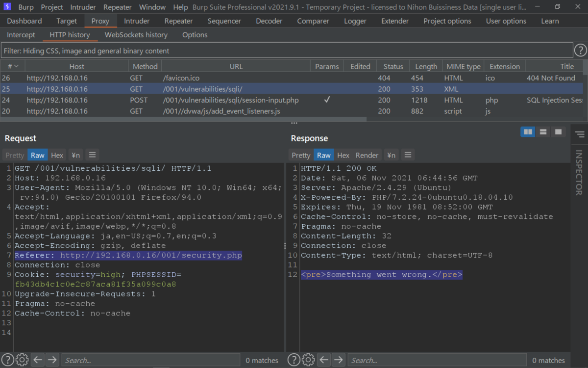Switch to Intercept sub-tab

click(21, 35)
